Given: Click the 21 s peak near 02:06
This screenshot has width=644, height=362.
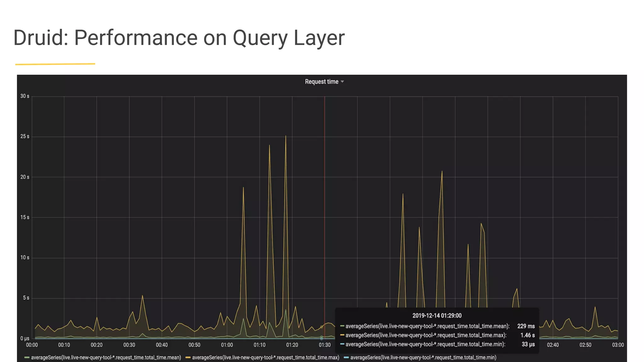Looking at the screenshot, I should [442, 172].
